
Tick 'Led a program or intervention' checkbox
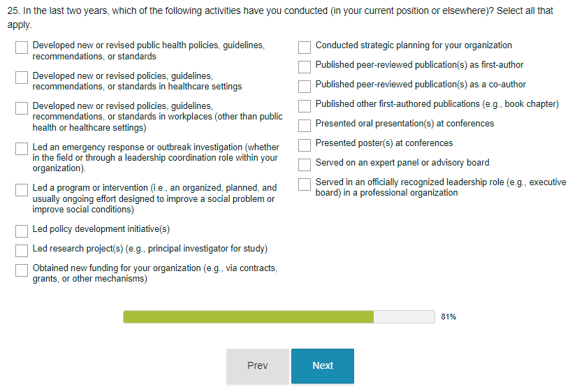click(22, 190)
